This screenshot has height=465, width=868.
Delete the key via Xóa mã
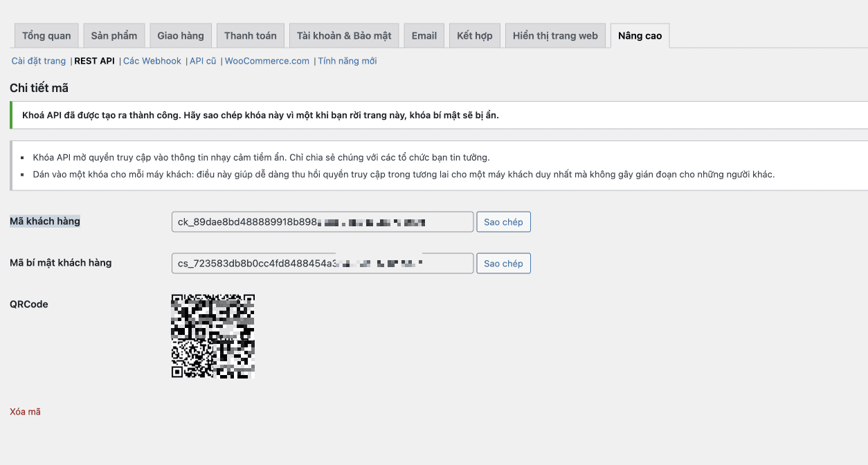(x=26, y=412)
